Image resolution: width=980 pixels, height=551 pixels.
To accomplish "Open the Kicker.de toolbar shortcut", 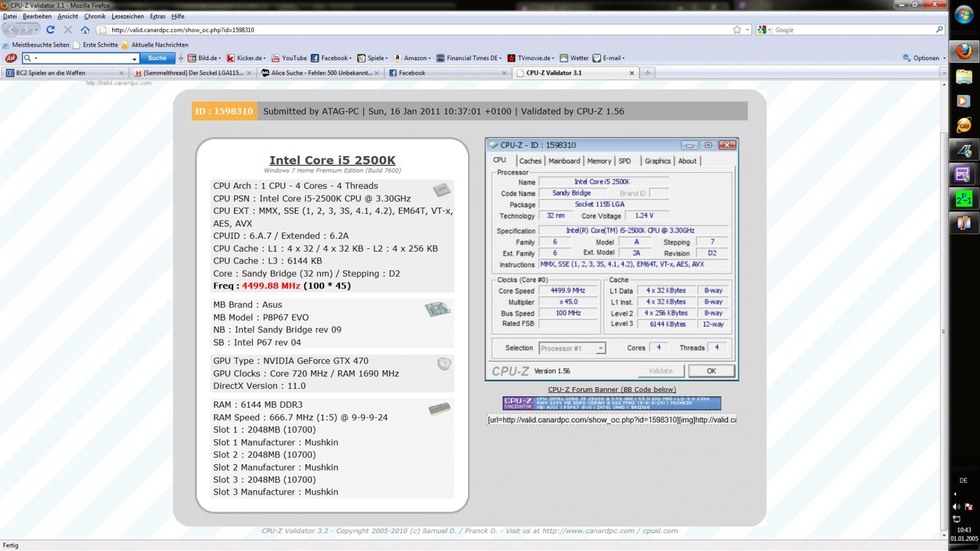I will [x=246, y=58].
